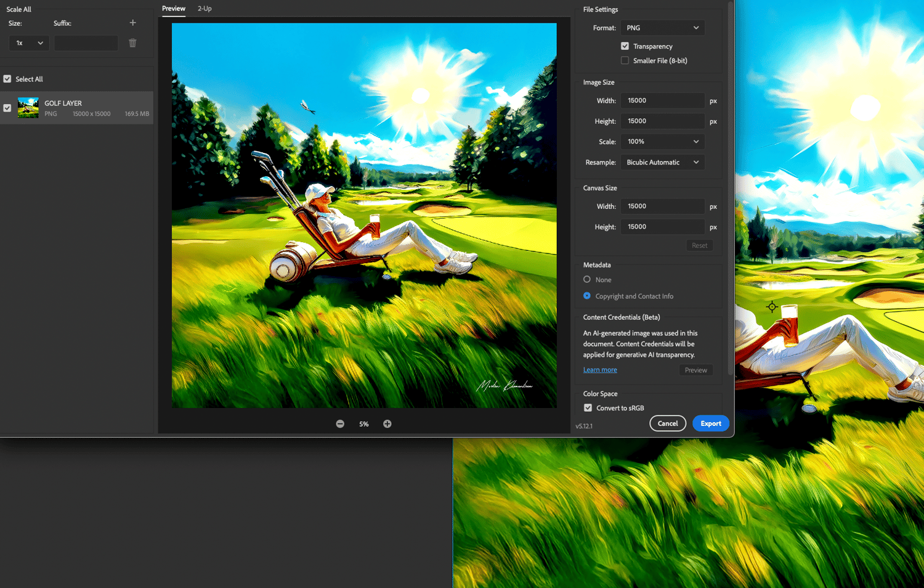Click the blue Export button

(711, 423)
